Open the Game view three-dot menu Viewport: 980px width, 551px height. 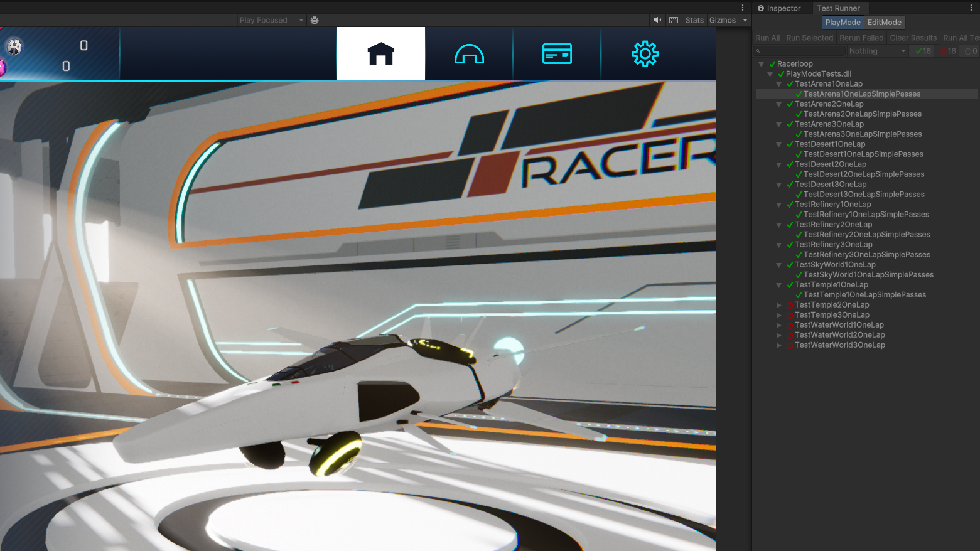tap(743, 8)
